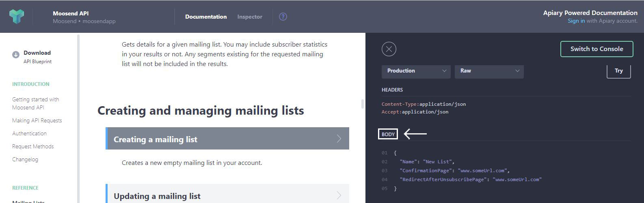
Task: Open the help question mark icon
Action: click(x=283, y=17)
